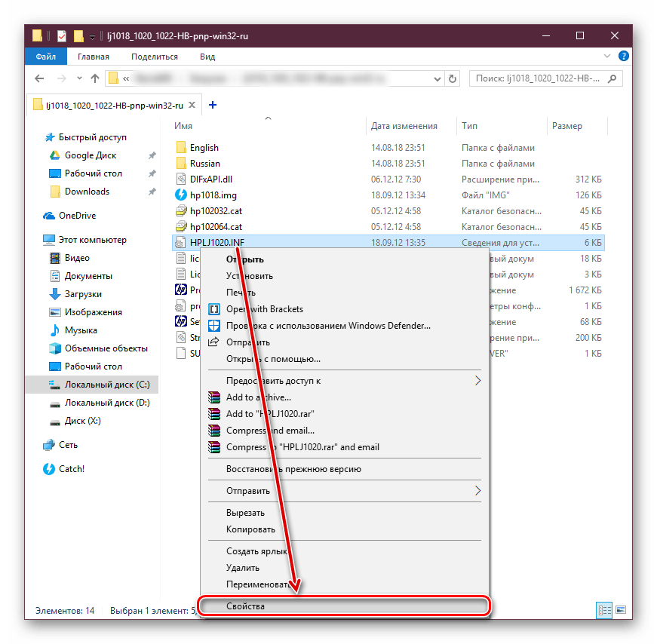The image size is (657, 644).
Task: Switch to details view layout toggle
Action: coord(604,609)
